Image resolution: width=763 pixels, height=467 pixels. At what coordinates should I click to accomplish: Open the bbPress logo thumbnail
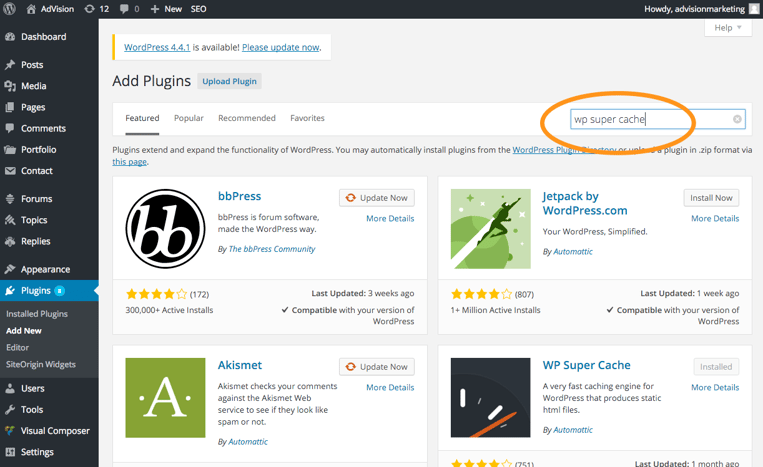[165, 229]
